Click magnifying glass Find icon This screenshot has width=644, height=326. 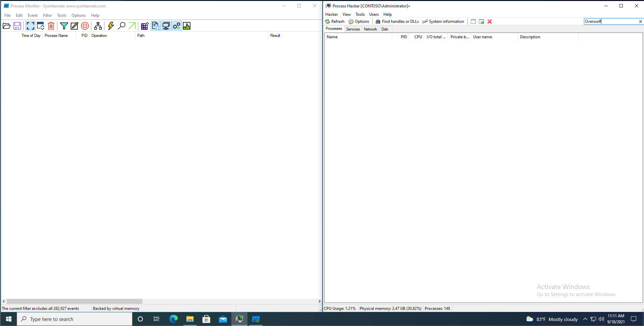pyautogui.click(x=122, y=26)
